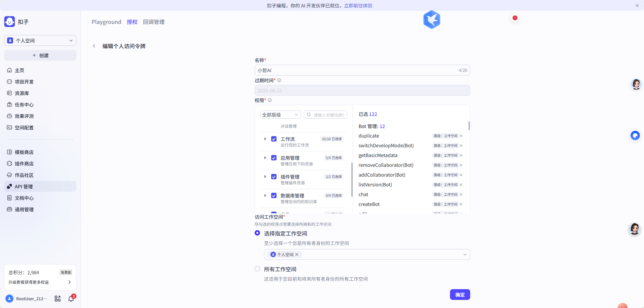Expand the 应用管理 permission group
The width and height of the screenshot is (644, 308).
(x=265, y=158)
